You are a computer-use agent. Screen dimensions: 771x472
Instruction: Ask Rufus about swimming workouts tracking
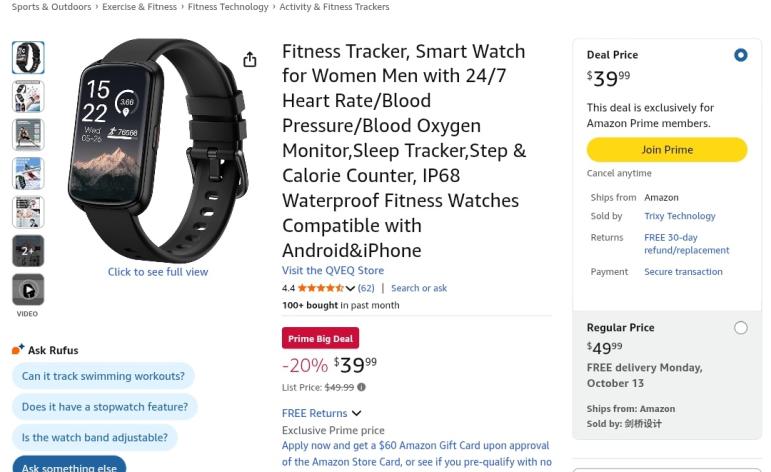tap(103, 376)
